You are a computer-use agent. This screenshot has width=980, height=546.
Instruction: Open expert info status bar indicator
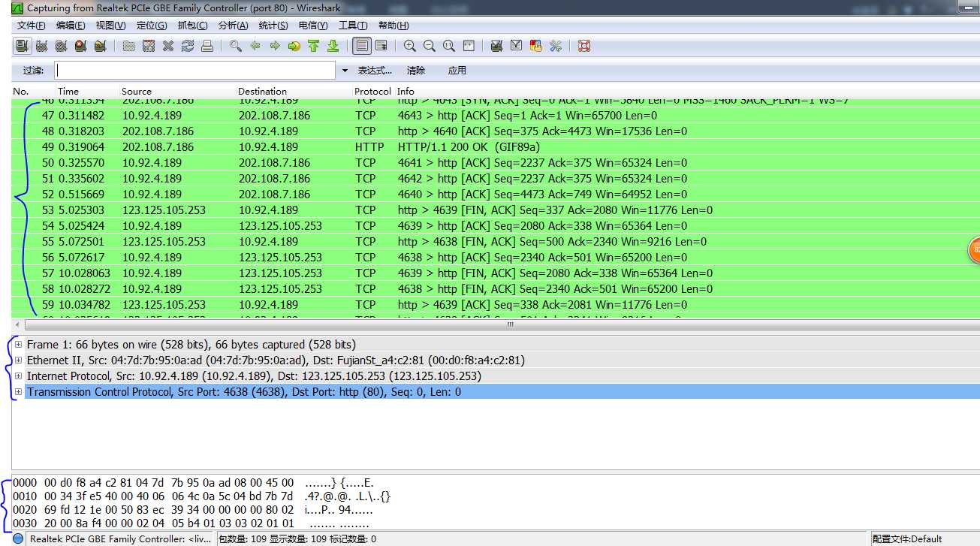[18, 538]
